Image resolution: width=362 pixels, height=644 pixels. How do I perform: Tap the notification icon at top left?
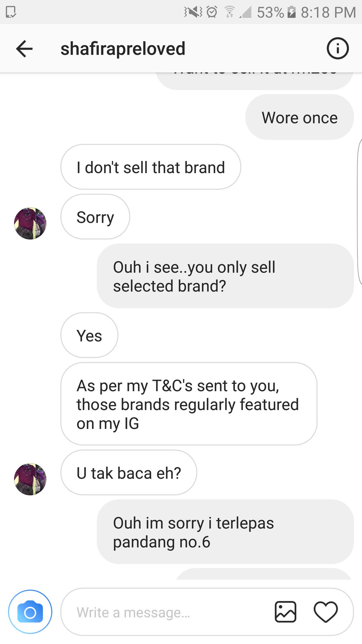pyautogui.click(x=11, y=12)
